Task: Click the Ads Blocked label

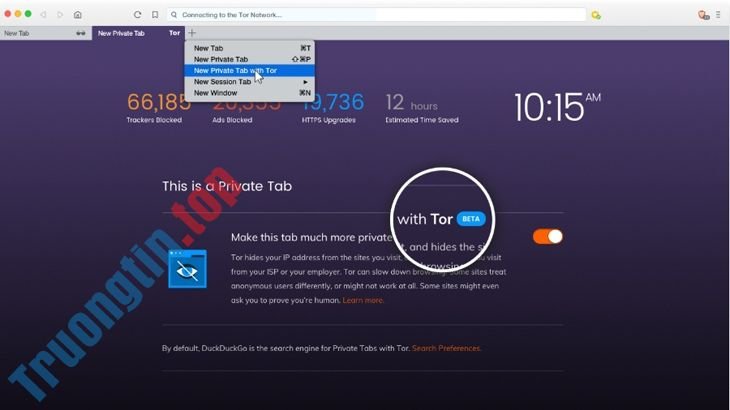Action: click(x=232, y=120)
